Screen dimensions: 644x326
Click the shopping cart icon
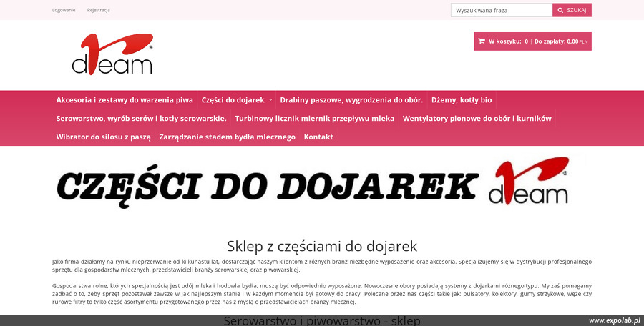pyautogui.click(x=482, y=41)
